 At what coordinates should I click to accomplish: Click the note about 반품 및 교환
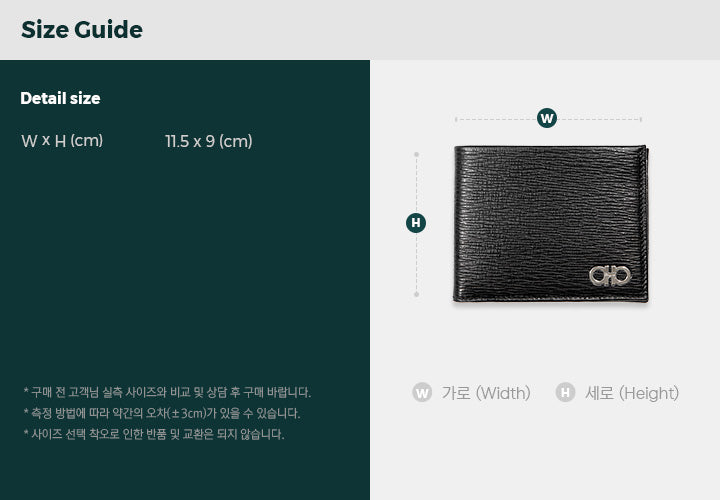[154, 434]
